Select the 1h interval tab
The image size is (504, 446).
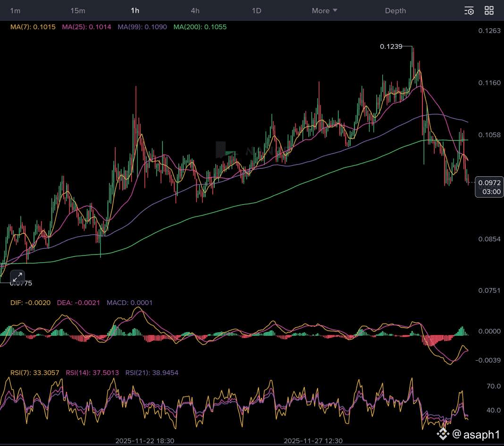pyautogui.click(x=135, y=10)
